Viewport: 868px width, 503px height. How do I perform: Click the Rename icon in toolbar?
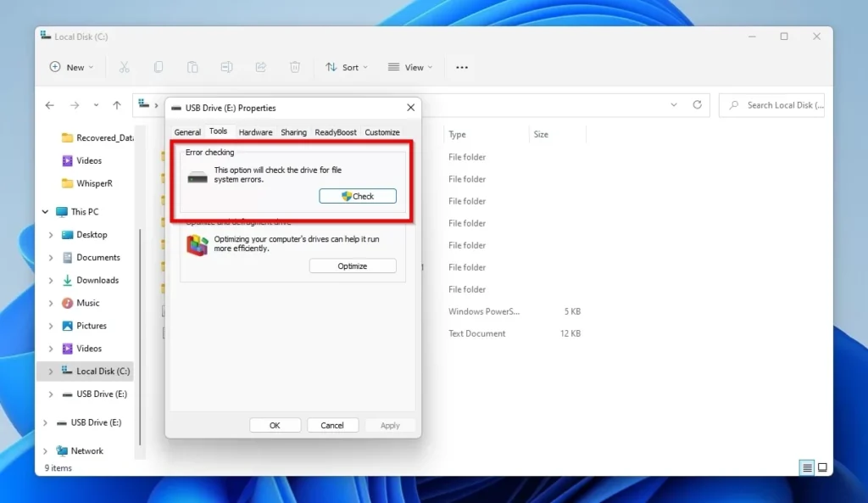click(x=226, y=67)
